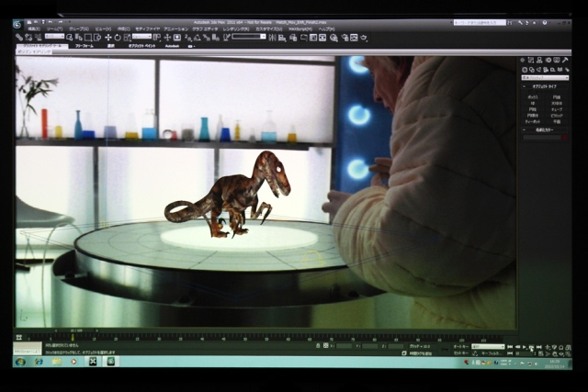Open the selection filter dropdown

tap(54, 37)
